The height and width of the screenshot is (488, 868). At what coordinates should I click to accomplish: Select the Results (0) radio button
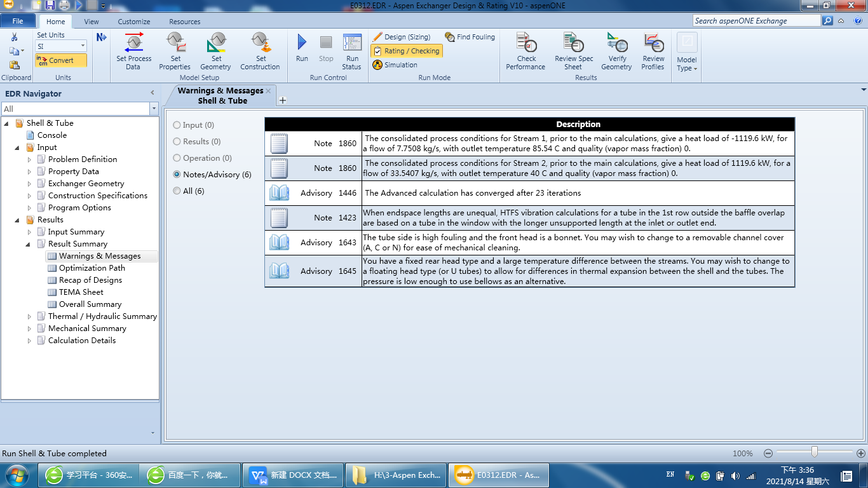click(177, 142)
